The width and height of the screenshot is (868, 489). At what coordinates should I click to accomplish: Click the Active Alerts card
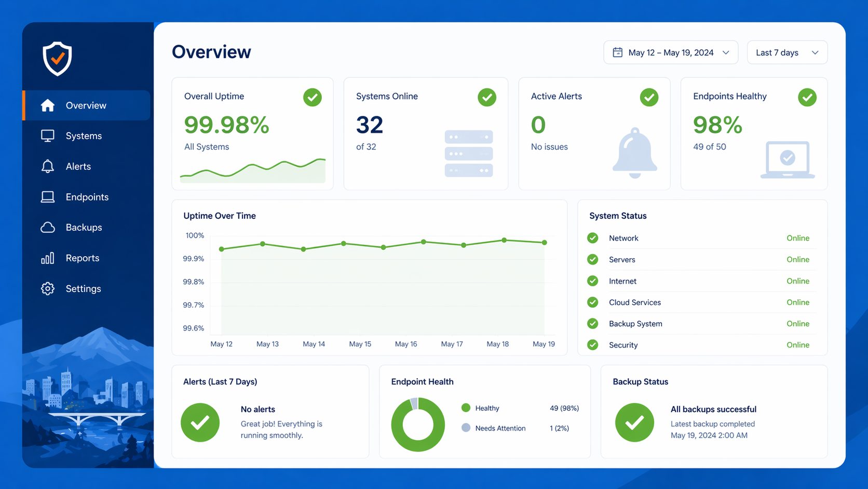coord(594,133)
